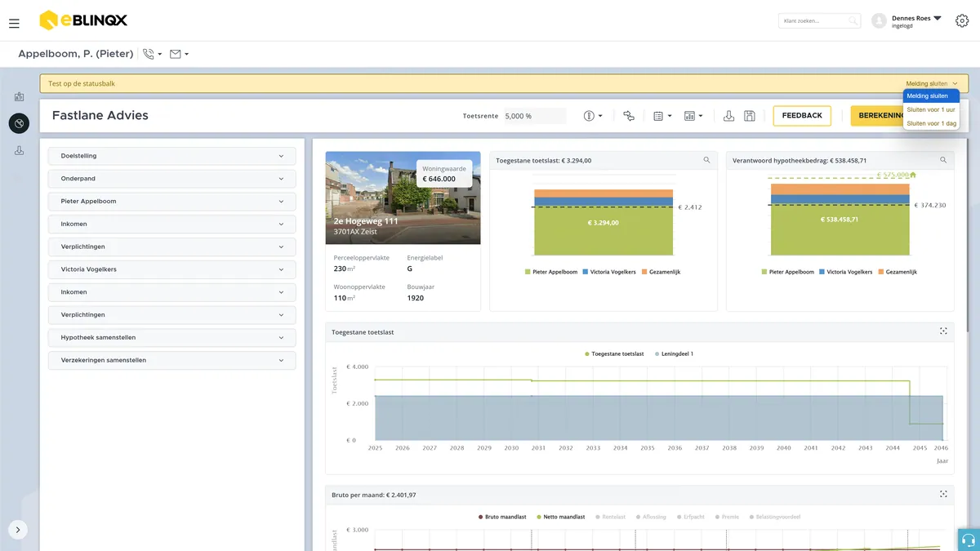Click the save diskette icon in toolbar

749,116
